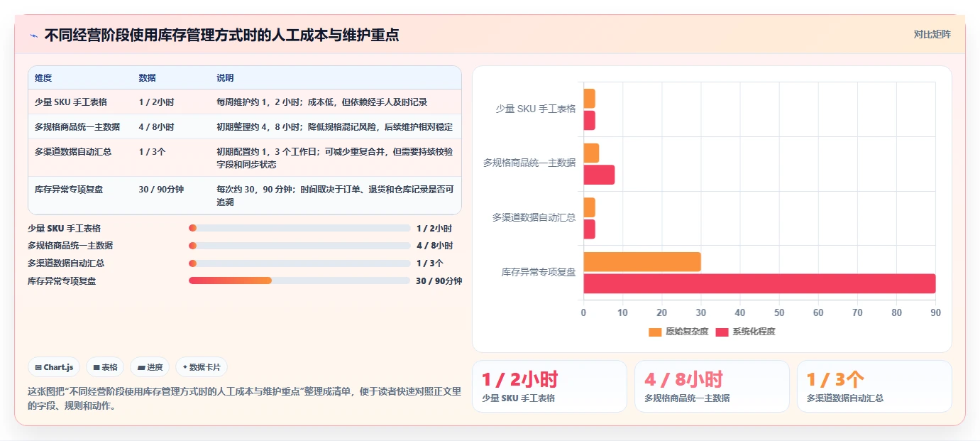This screenshot has width=980, height=441.
Task: Open the 1 / 2小时 data card
Action: point(549,386)
